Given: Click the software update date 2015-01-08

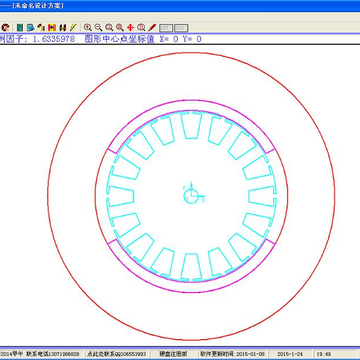Looking at the screenshot, I should click(x=251, y=354).
